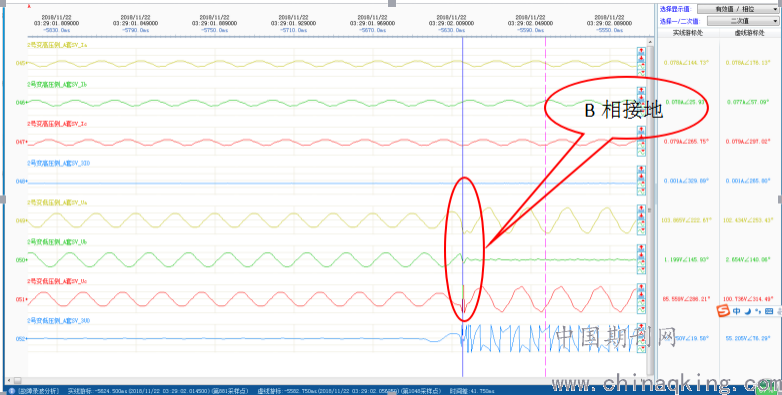
Task: Click the top red up-arrow icon for channel Ic
Action: pyautogui.click(x=642, y=130)
